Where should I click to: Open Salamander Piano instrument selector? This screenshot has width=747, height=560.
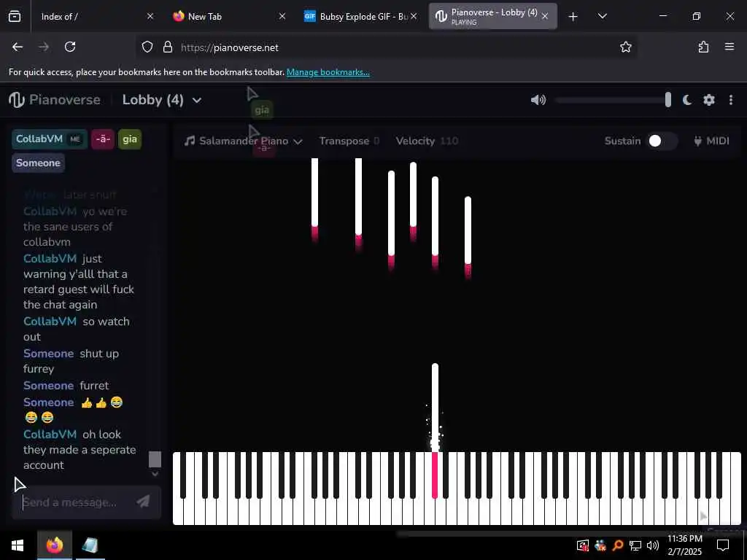click(x=244, y=141)
